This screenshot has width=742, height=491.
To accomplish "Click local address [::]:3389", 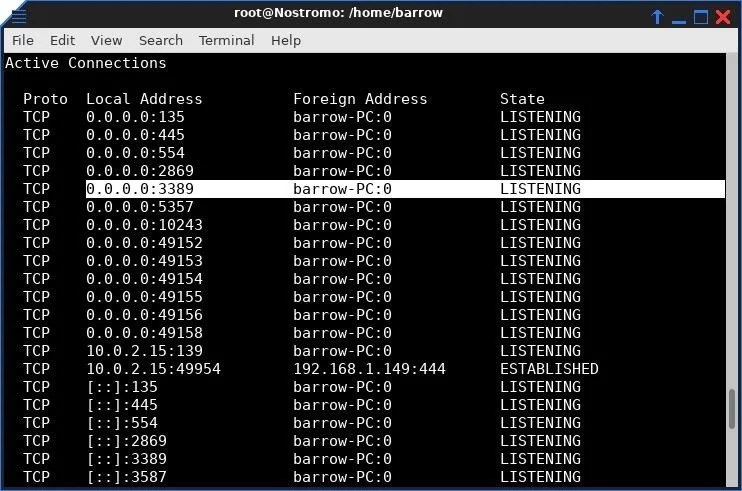I will pyautogui.click(x=126, y=458).
